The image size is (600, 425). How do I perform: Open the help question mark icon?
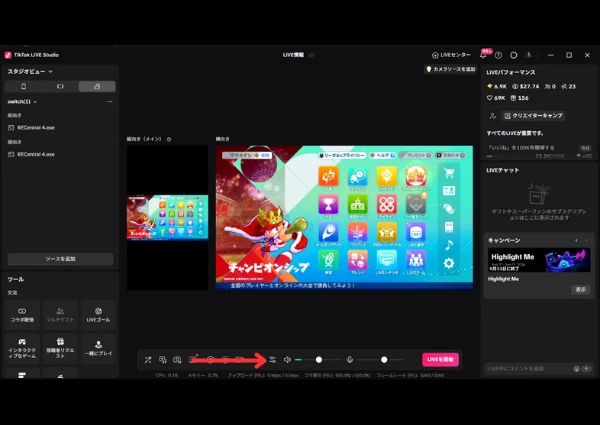pos(498,55)
